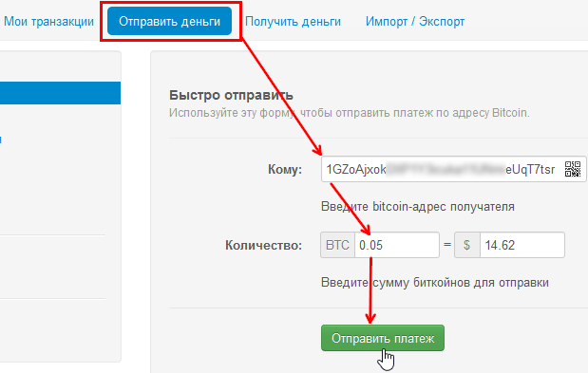This screenshot has width=588, height=373.
Task: Click the green Отправить платеж button
Action: click(x=383, y=338)
